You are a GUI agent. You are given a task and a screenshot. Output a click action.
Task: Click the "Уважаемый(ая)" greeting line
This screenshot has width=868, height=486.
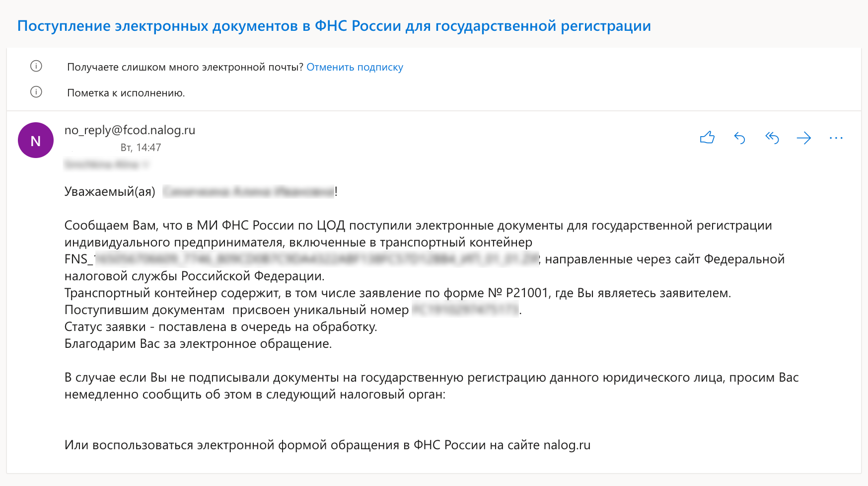pos(110,191)
